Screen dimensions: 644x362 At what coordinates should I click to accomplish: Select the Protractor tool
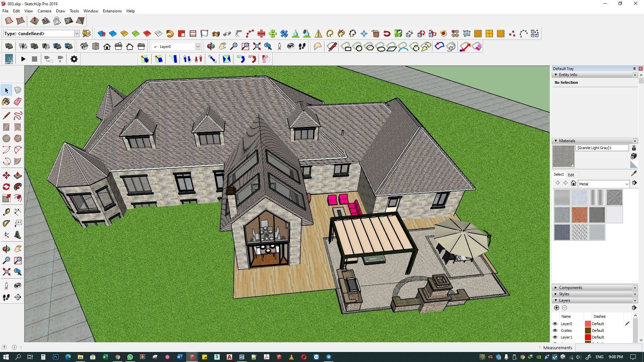[x=6, y=223]
